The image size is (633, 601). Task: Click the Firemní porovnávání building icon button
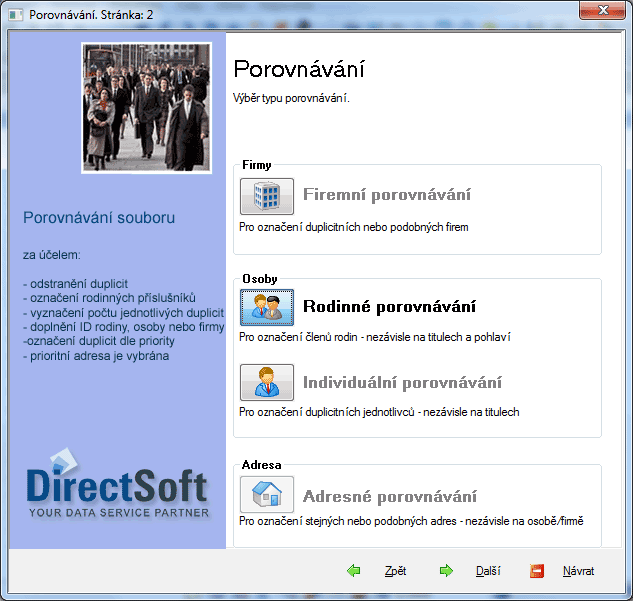click(267, 196)
